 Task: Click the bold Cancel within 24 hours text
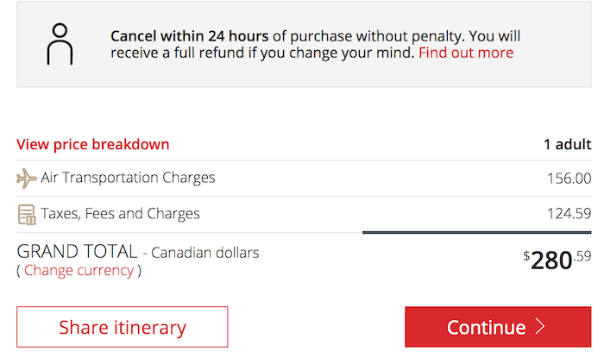[x=189, y=36]
